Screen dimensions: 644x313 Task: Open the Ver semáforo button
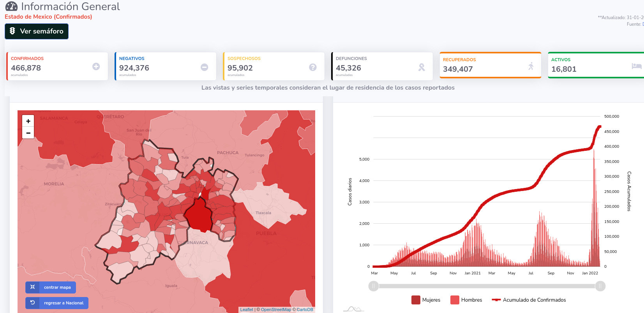tap(37, 31)
